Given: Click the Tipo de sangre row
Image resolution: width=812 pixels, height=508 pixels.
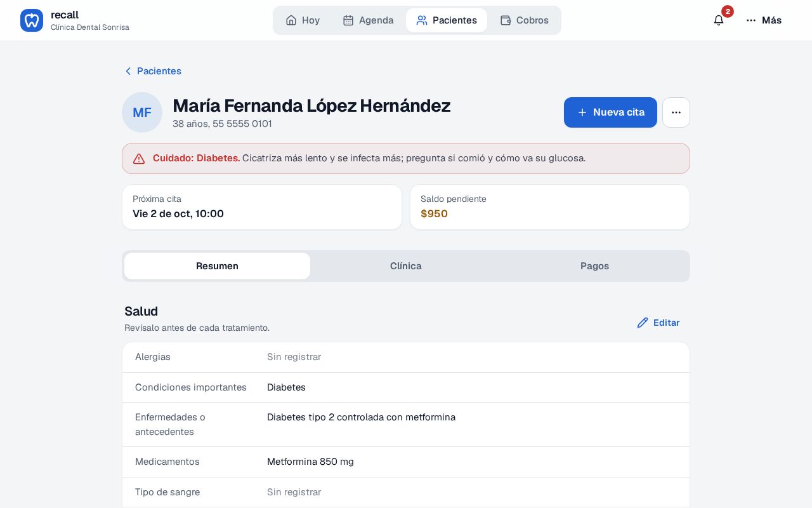Looking at the screenshot, I should pos(406,492).
